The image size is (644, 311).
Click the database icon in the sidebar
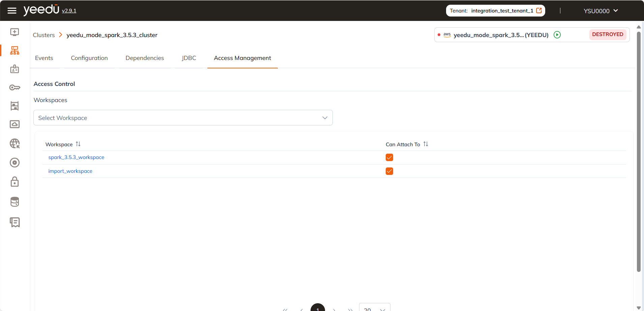point(14,201)
